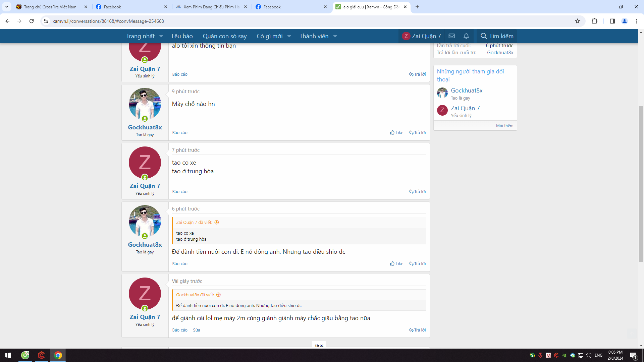The width and height of the screenshot is (644, 362).
Task: Reply to the 'Mày chỗ nào hn' message
Action: (x=417, y=133)
